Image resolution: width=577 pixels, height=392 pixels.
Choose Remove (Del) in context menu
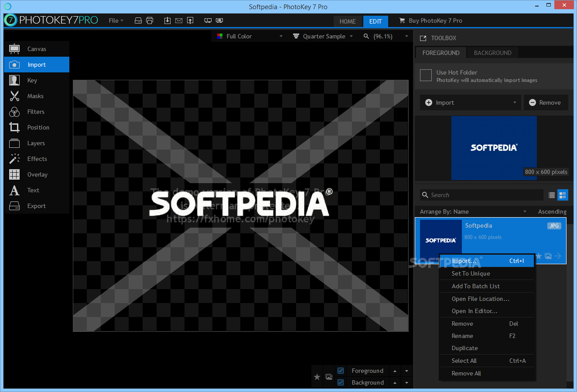click(487, 324)
